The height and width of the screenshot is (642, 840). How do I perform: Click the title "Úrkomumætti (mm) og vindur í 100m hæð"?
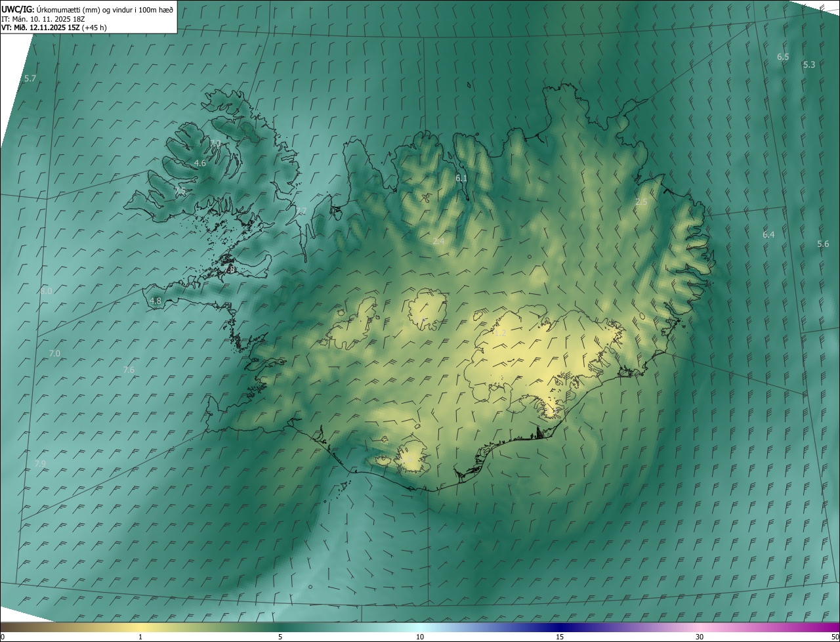click(104, 9)
